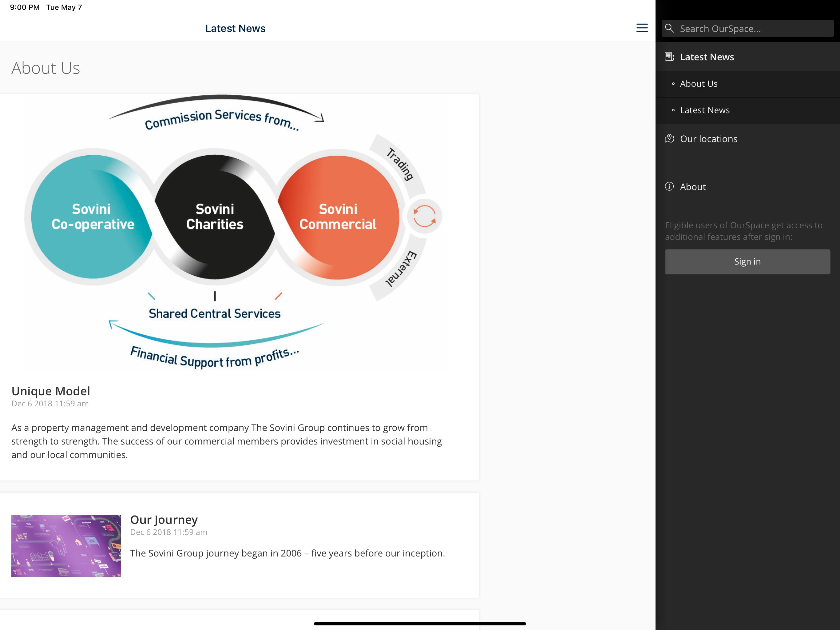This screenshot has width=840, height=630.
Task: Select Latest News submenu item
Action: tap(747, 110)
